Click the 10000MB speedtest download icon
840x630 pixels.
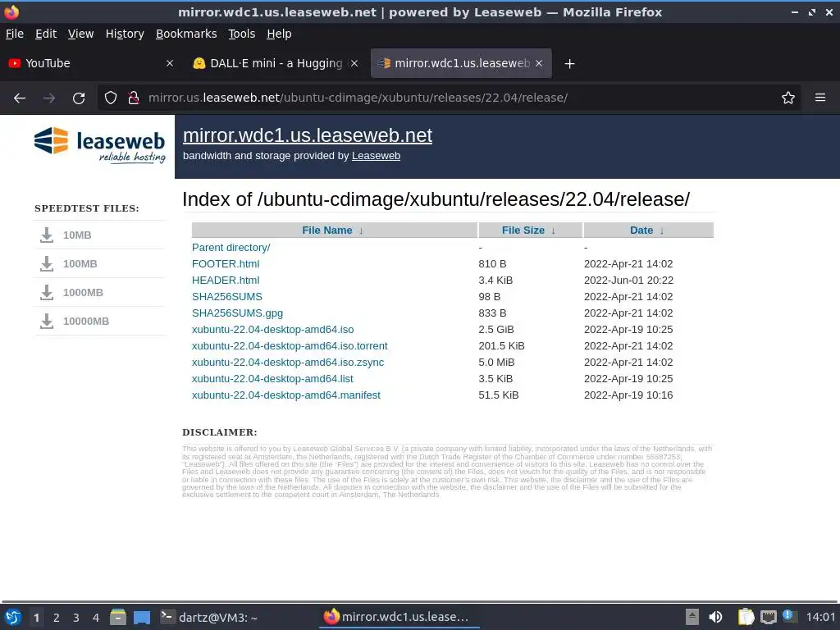click(x=47, y=322)
